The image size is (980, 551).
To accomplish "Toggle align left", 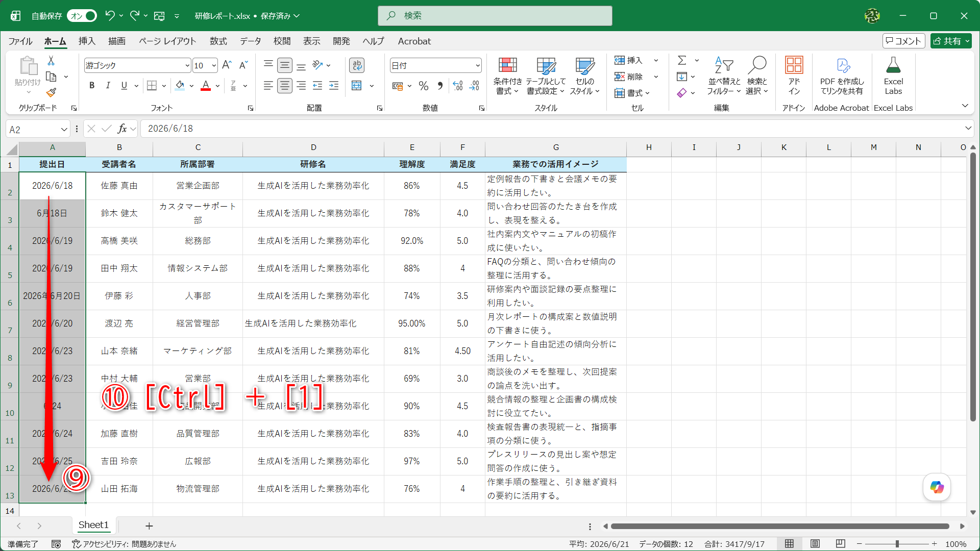I will tap(268, 86).
